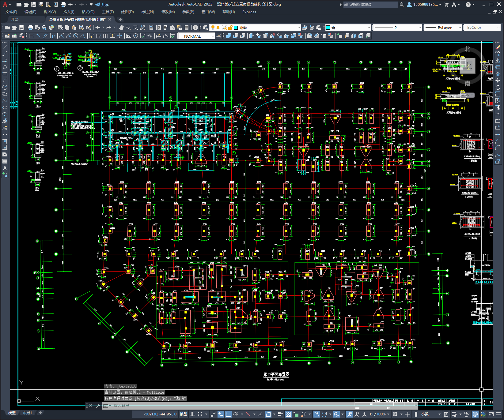Click the Pan hand tool icon
Viewport: 504px width, 420px height.
click(121, 28)
